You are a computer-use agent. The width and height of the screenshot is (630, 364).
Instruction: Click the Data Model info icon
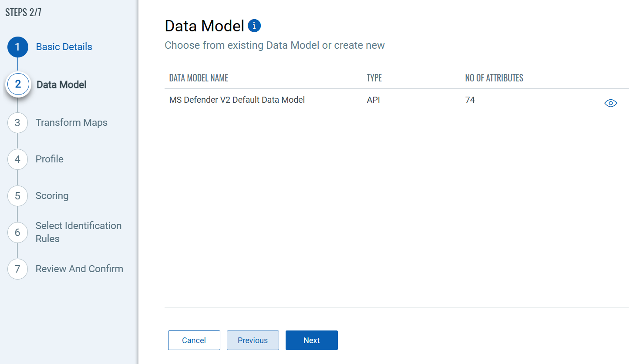(x=254, y=26)
